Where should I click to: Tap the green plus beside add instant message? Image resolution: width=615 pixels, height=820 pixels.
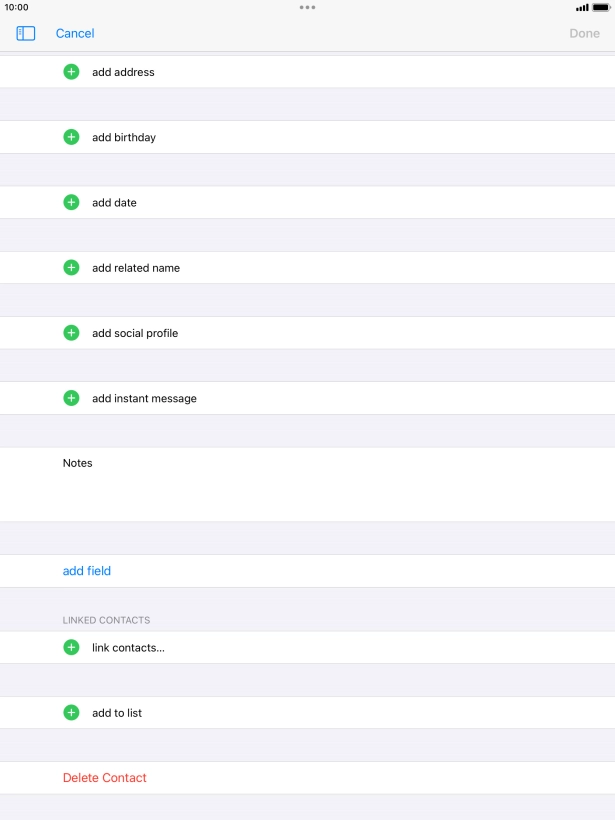pos(71,397)
